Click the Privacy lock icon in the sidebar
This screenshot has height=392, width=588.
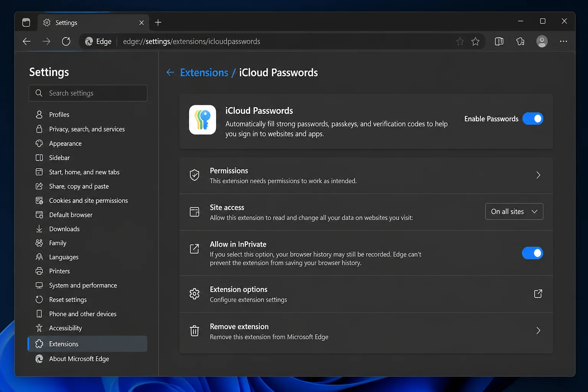39,129
